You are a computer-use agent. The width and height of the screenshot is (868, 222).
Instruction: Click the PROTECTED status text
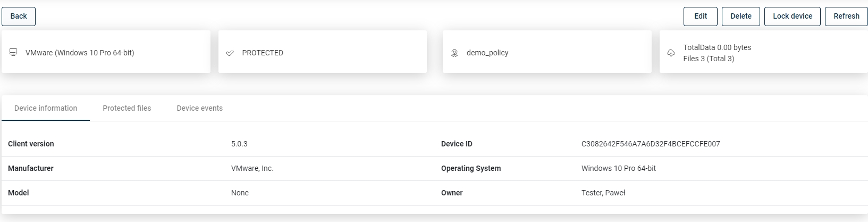pos(263,53)
